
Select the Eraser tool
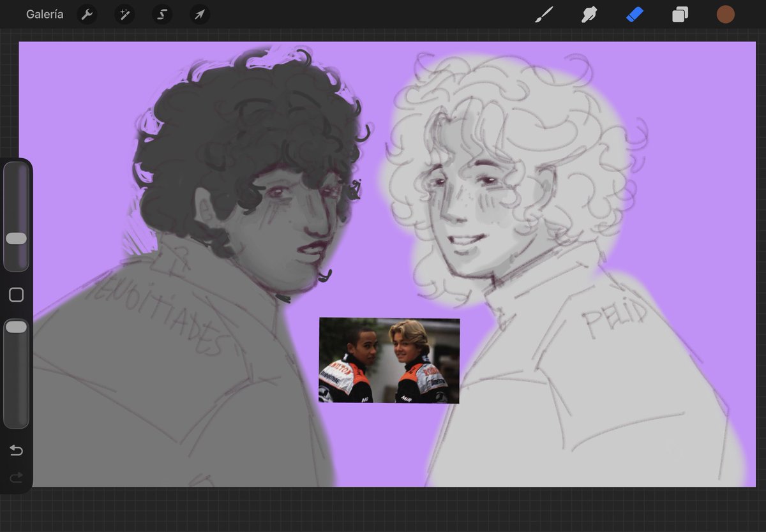635,14
